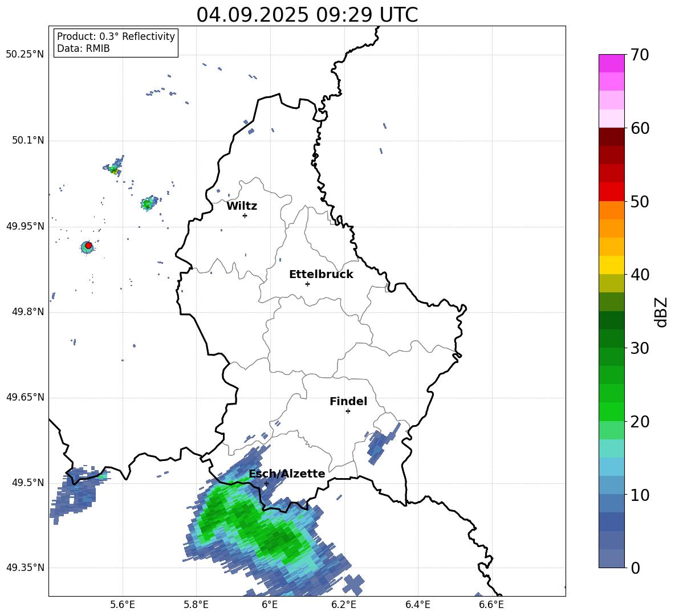Click the Ettelbruck station label
Image resolution: width=675 pixels, height=616 pixels.
click(x=321, y=275)
